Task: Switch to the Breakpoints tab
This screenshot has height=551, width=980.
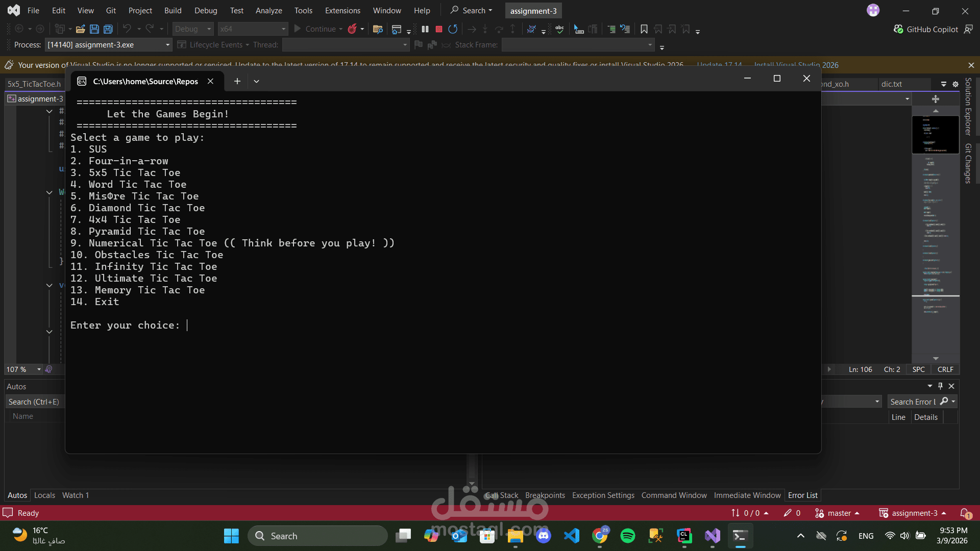Action: coord(545,495)
